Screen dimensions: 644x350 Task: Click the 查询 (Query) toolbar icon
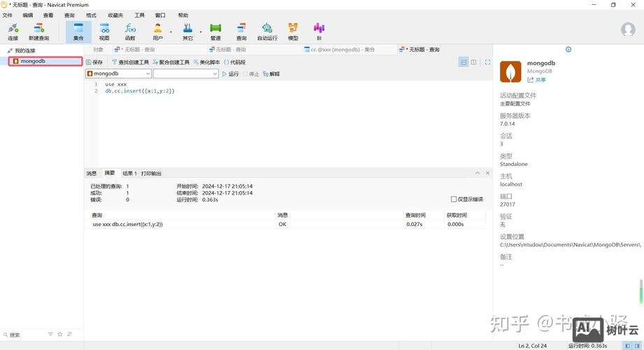click(241, 31)
